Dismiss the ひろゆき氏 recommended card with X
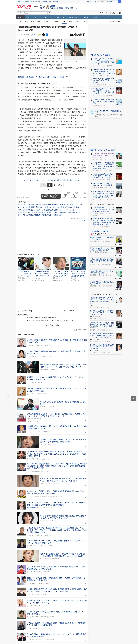The width and height of the screenshot is (138, 644). coord(68,280)
